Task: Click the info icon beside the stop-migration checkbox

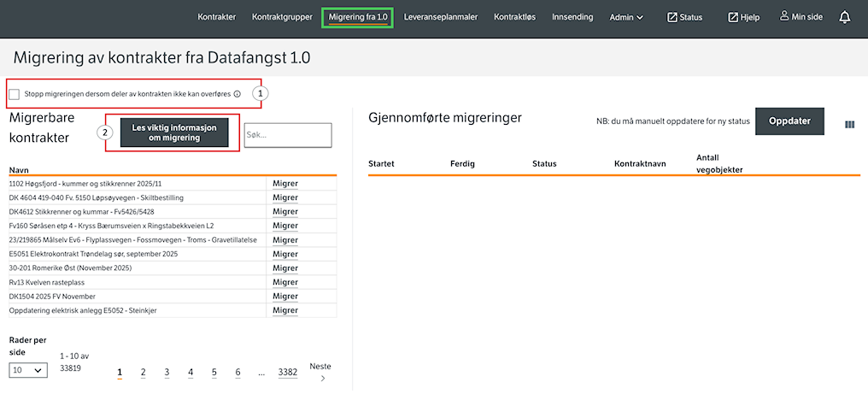Action: click(x=237, y=94)
